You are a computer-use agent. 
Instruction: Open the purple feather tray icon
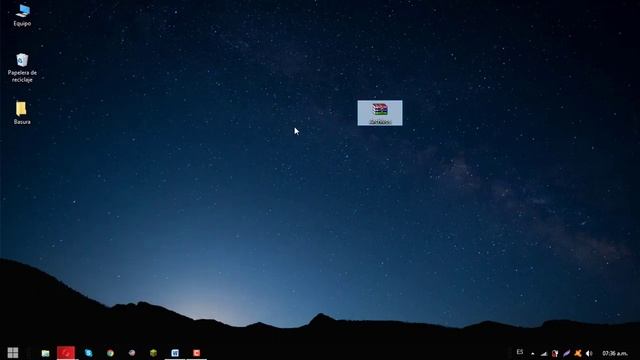click(x=566, y=353)
